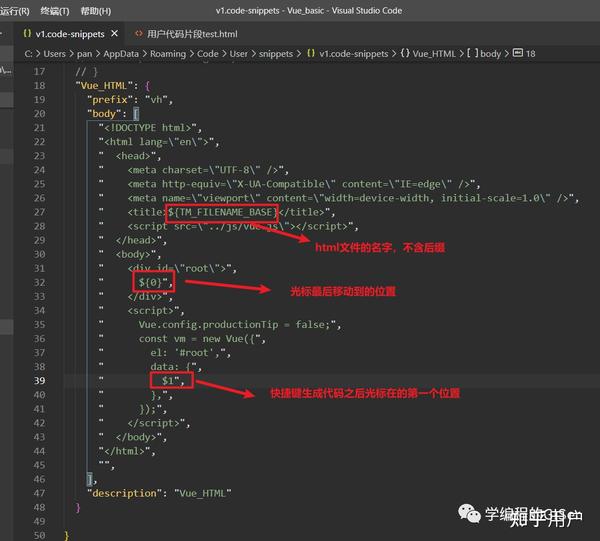Click the "Vue_HTML" value on line 47

pyautogui.click(x=203, y=494)
